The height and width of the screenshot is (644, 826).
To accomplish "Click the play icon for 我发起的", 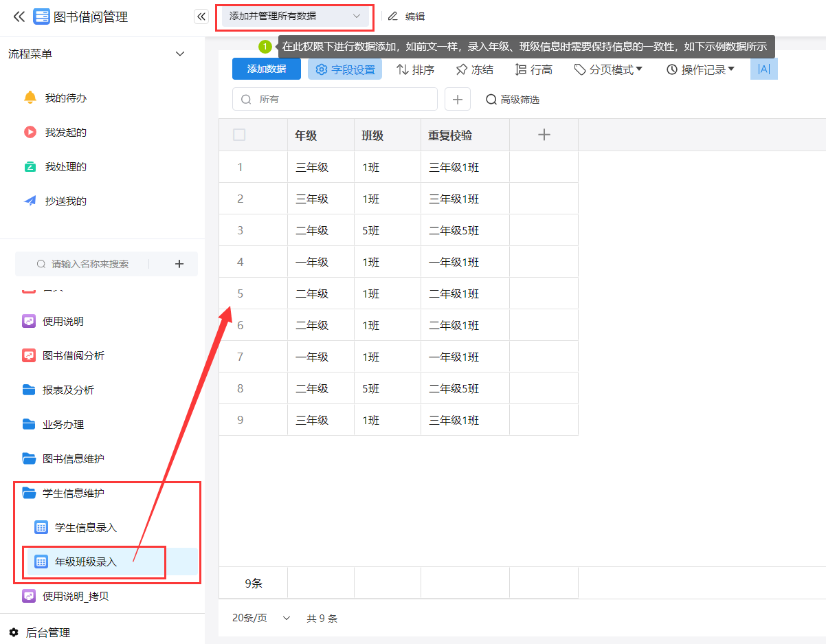I will point(30,132).
